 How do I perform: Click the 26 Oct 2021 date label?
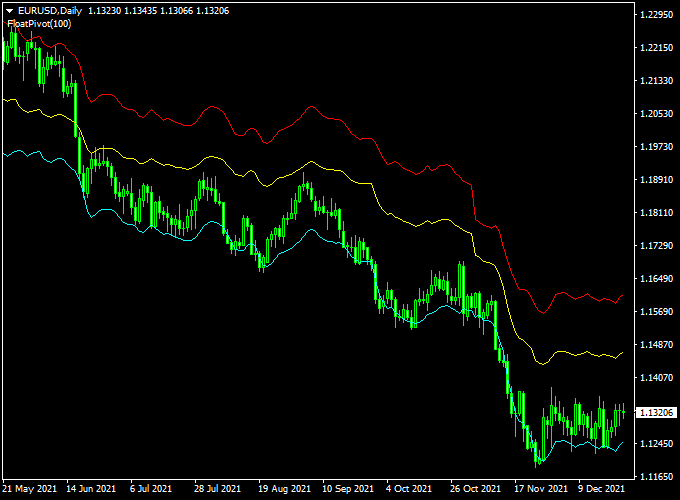coord(475,489)
